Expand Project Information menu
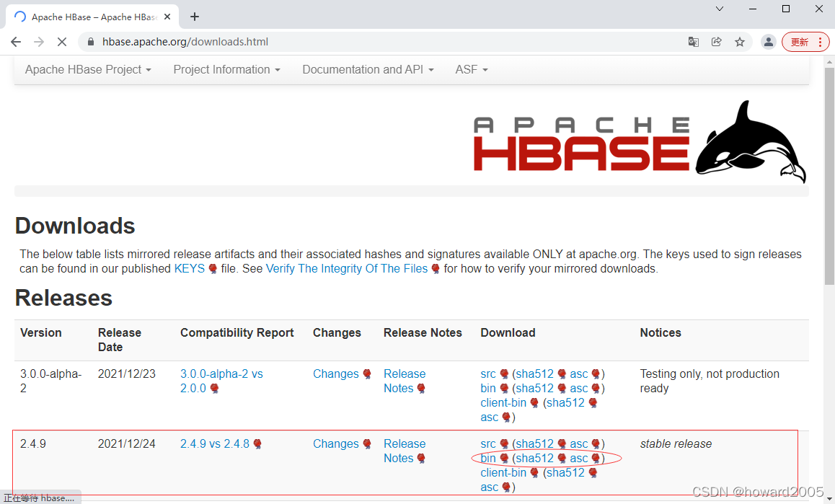This screenshot has height=504, width=835. point(227,70)
